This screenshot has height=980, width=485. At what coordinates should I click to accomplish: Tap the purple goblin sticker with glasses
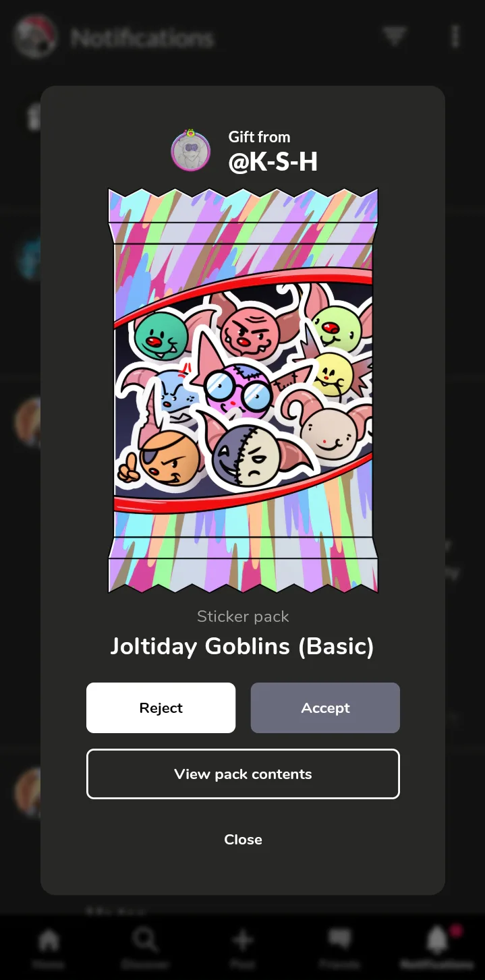click(236, 391)
